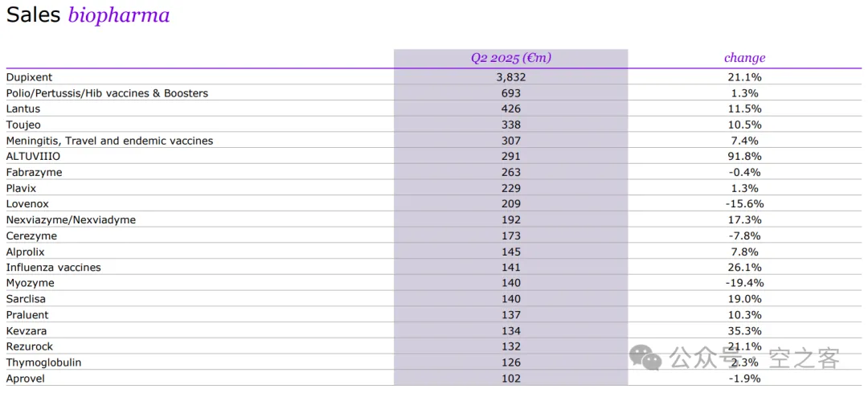Viewport: 868px width, 393px height.
Task: Select the Nexviazyme/Nexviadyme row label
Action: pos(71,219)
